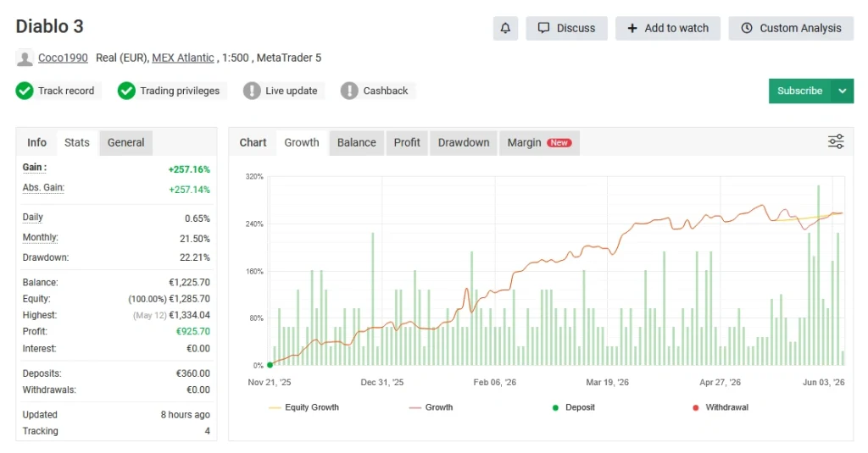Open the MEX Atlantic broker link
The width and height of the screenshot is (868, 453).
tap(183, 58)
